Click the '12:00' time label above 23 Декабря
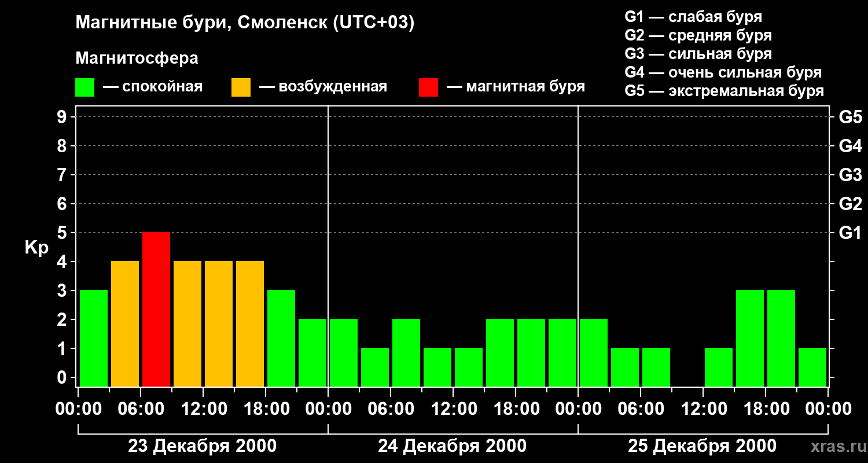868x463 pixels. click(x=203, y=409)
